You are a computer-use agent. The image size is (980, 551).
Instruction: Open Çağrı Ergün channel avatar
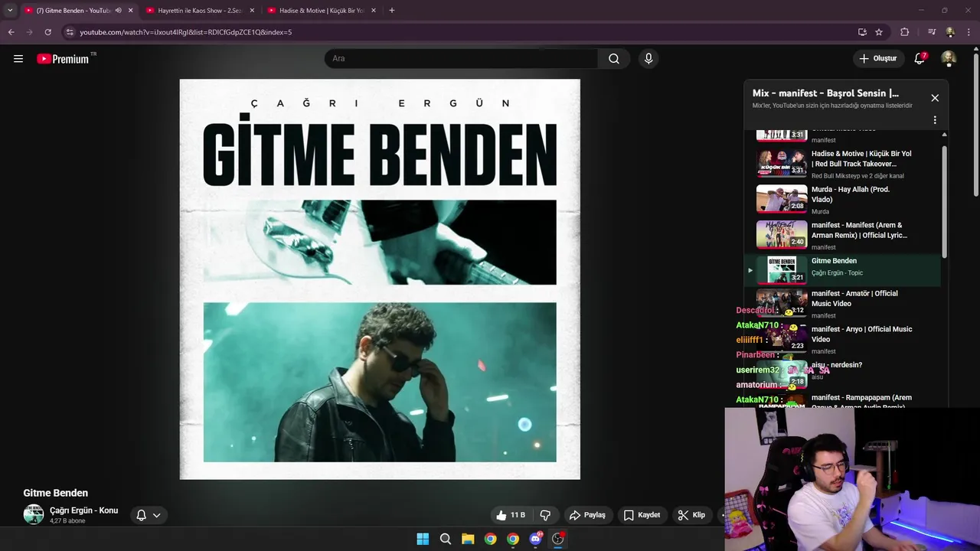point(34,514)
